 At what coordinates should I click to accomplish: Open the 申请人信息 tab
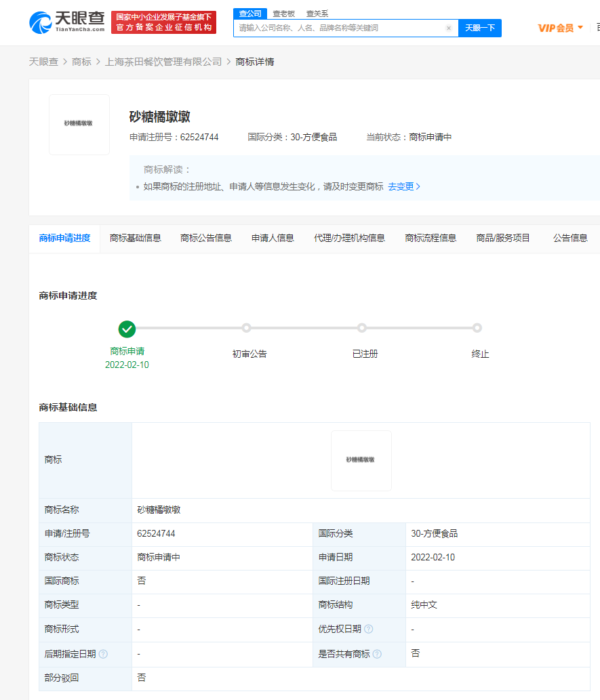(x=272, y=239)
